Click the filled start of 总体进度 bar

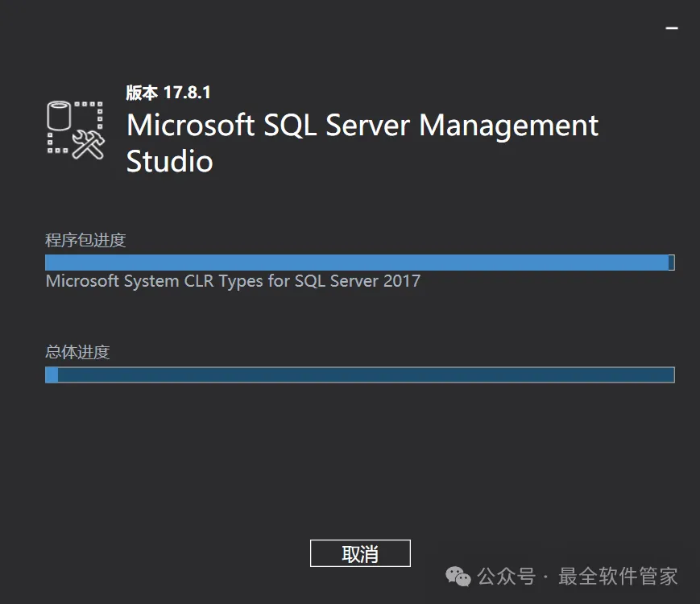52,374
